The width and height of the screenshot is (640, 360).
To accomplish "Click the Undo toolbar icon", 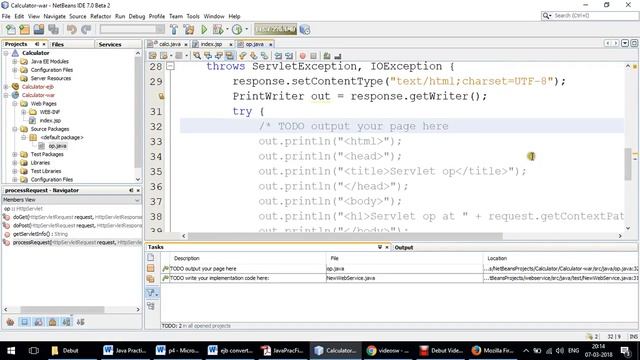I will pos(72,29).
